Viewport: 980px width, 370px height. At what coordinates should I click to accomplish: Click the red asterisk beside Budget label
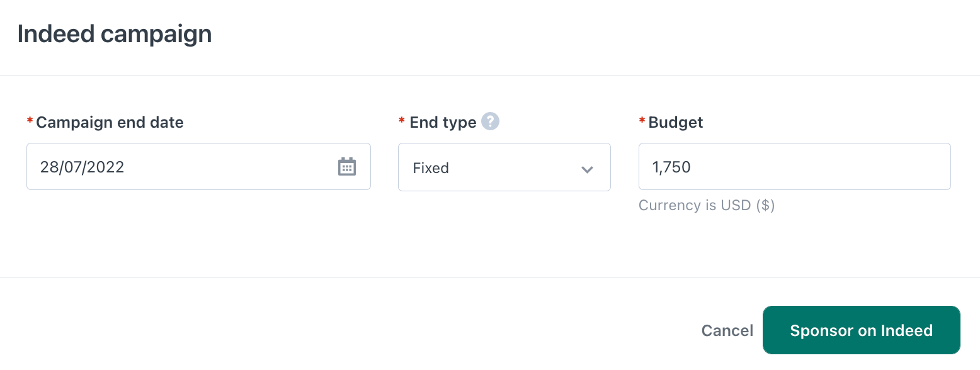(x=642, y=121)
